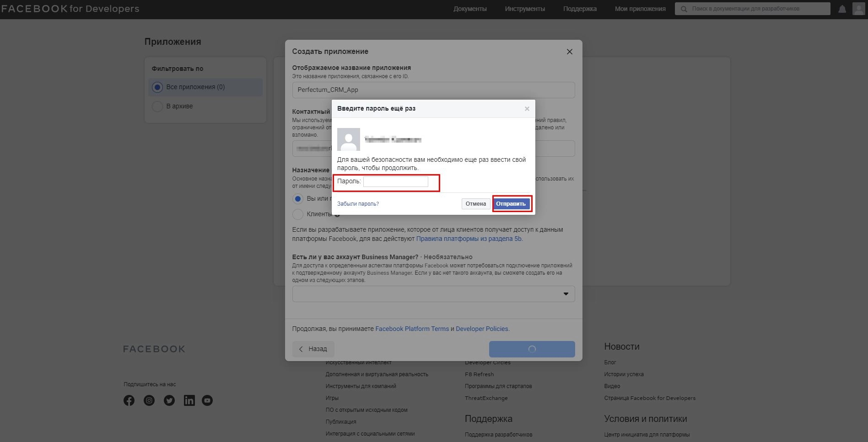The image size is (868, 442).
Task: Focus the Пароль input field
Action: (x=396, y=181)
